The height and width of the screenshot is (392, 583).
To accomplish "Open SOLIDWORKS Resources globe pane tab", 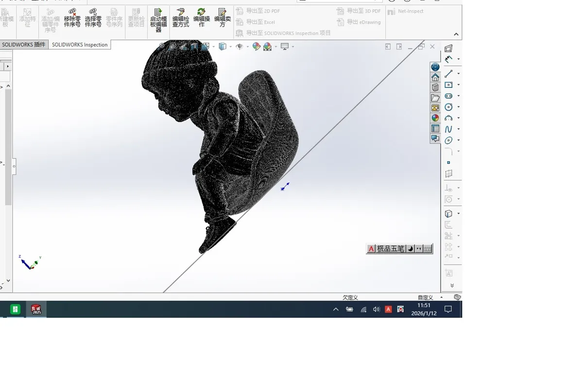I will pos(435,67).
